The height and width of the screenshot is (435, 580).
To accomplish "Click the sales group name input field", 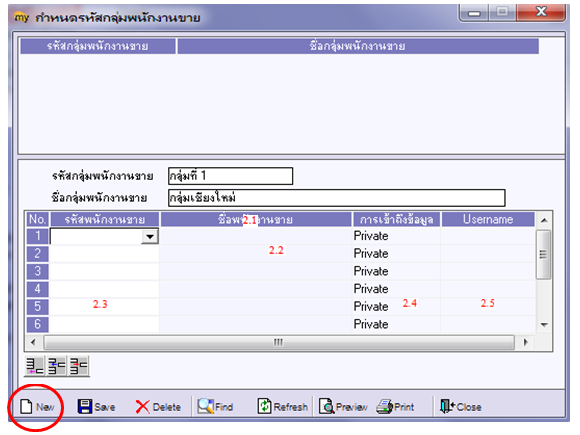I will tap(337, 198).
